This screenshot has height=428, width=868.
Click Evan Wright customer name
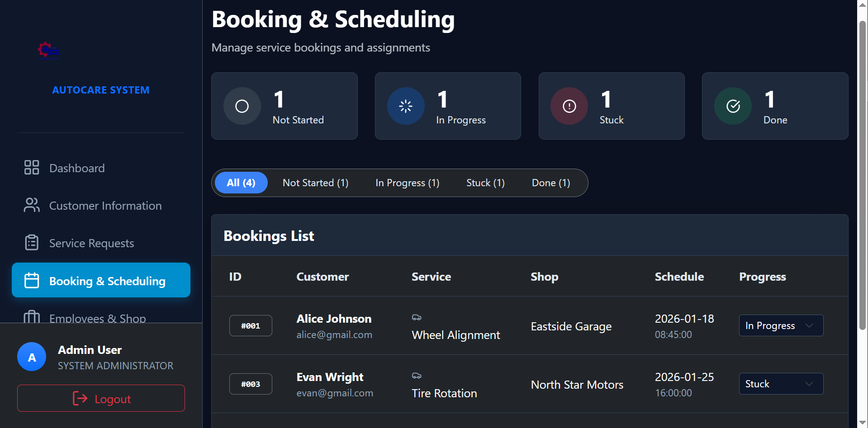(330, 377)
